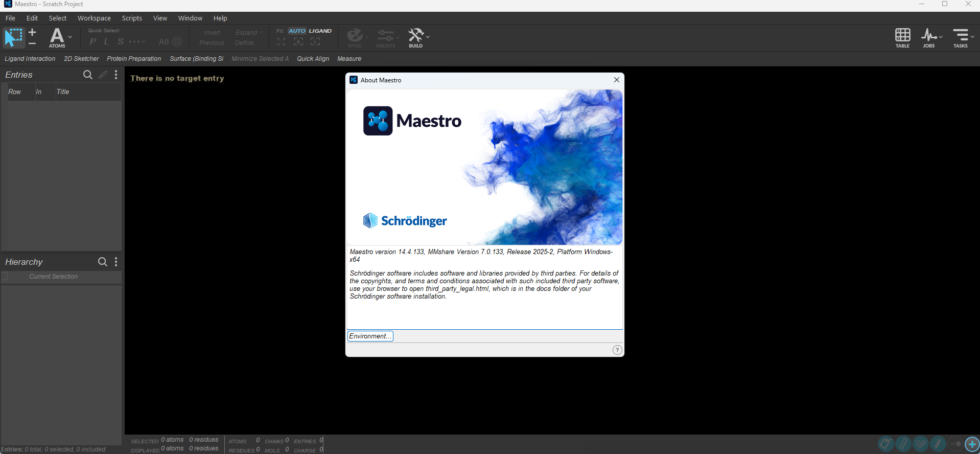Screen dimensions: 980x454
Task: Open the Presets dropdown arrow
Action: tap(398, 37)
